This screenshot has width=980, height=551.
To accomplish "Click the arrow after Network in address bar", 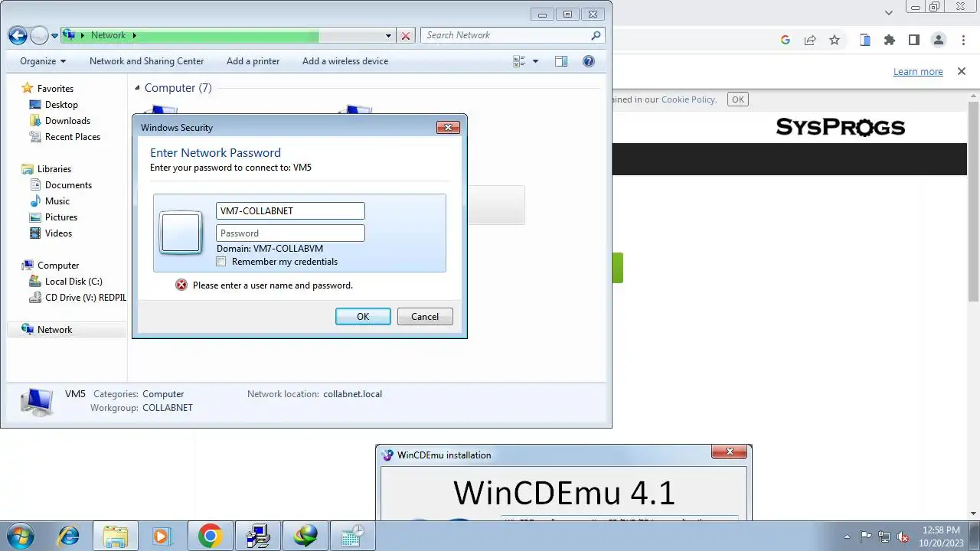I will 135,35.
